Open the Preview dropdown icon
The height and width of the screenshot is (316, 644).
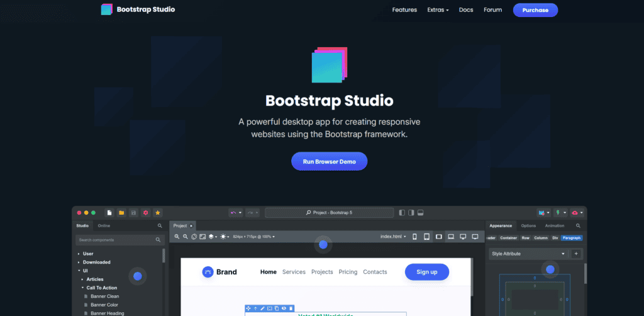[544, 212]
